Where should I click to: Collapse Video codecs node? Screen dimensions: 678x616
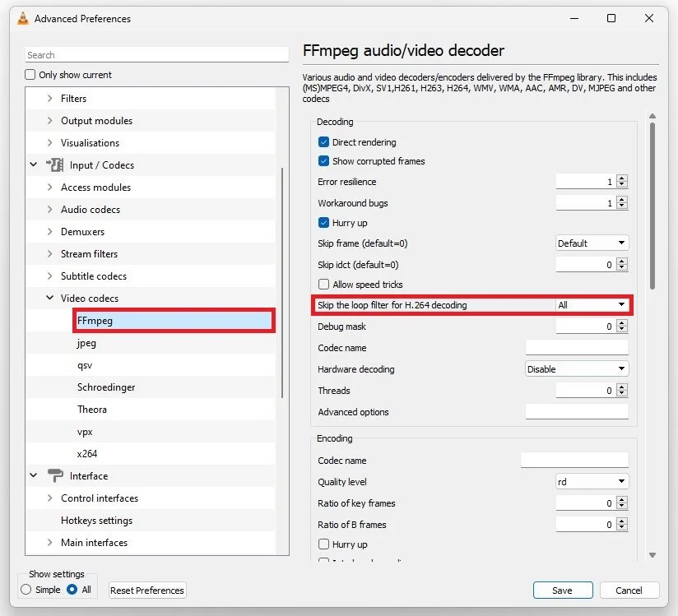(x=49, y=298)
